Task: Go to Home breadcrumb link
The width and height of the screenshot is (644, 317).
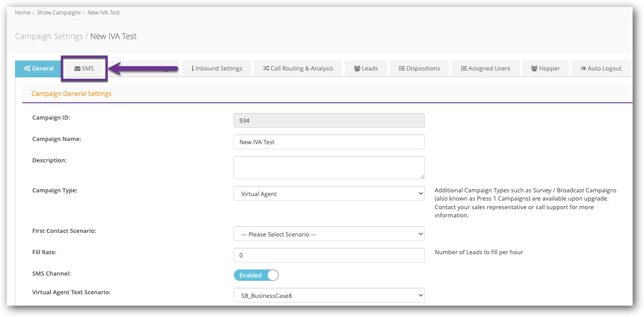Action: 22,13
